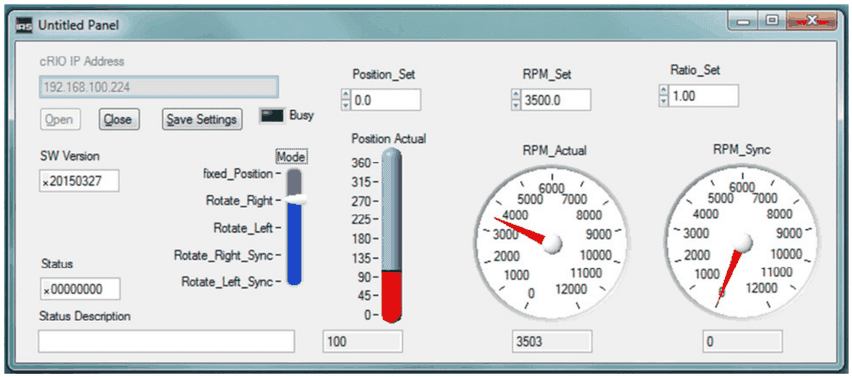Click the SW Version field 20150327

(x=79, y=181)
